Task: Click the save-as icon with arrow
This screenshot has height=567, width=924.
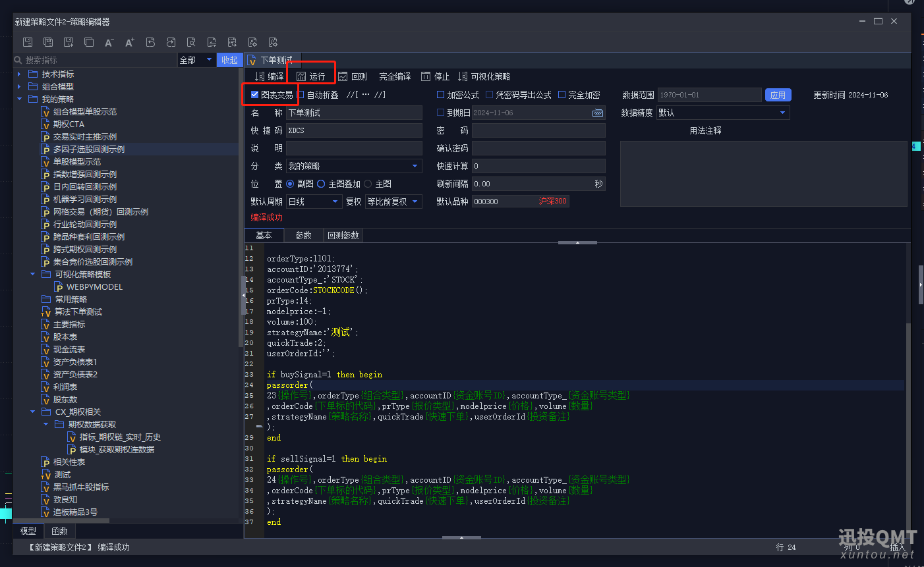Action: click(69, 42)
